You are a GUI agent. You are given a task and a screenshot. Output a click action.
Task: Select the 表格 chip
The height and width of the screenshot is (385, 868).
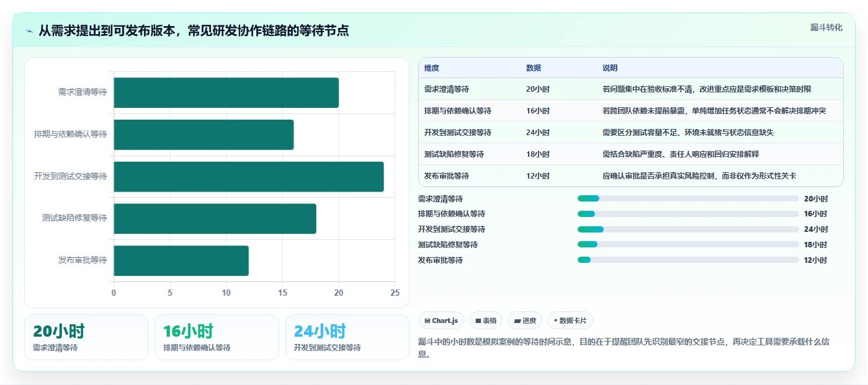click(486, 321)
